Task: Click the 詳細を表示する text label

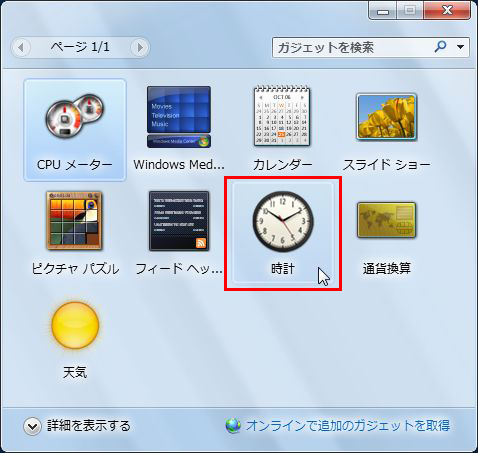Action: coord(89,426)
